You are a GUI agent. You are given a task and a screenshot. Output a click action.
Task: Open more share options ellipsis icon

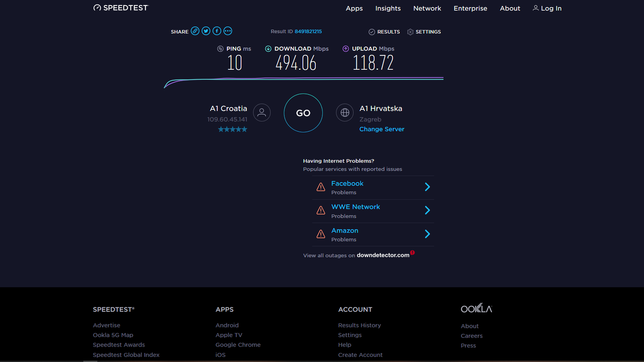pos(228,31)
